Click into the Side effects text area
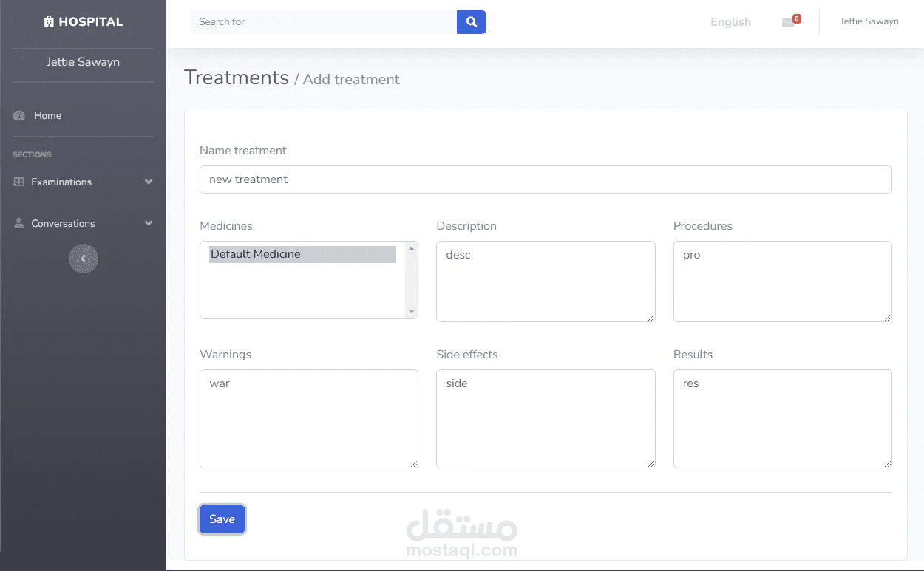924x571 pixels. (x=546, y=419)
